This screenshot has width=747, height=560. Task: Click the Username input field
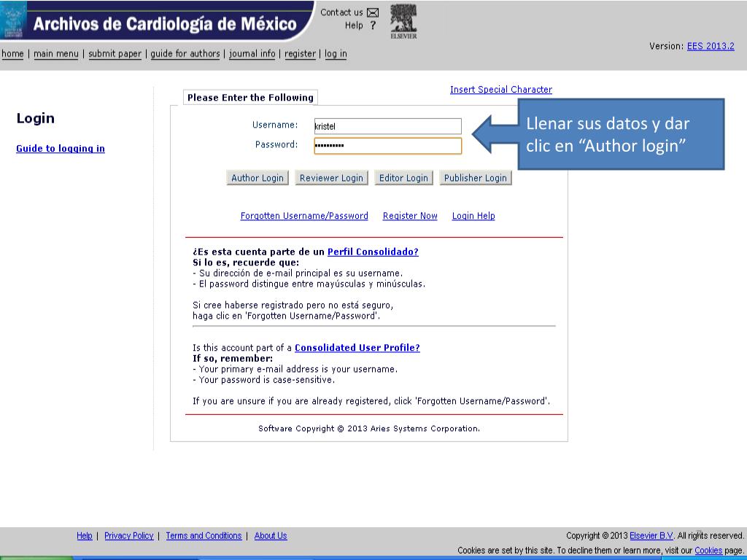388,126
